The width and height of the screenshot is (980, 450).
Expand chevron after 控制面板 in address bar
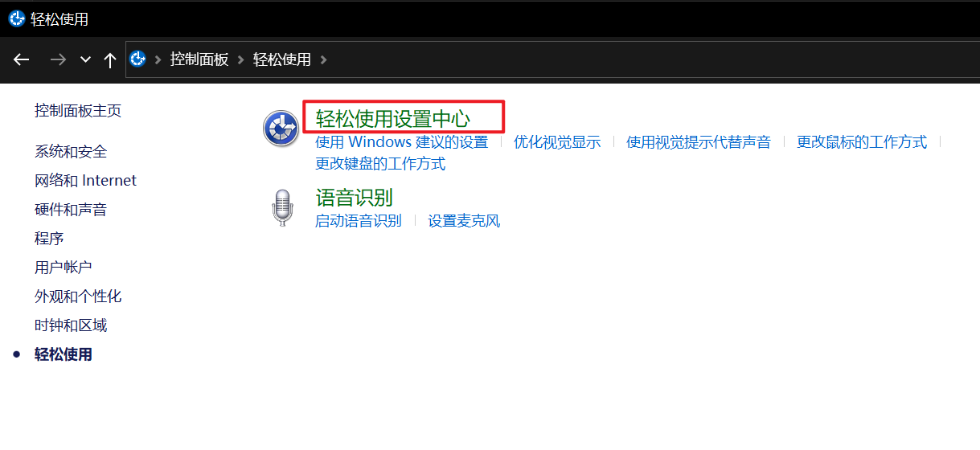[241, 59]
